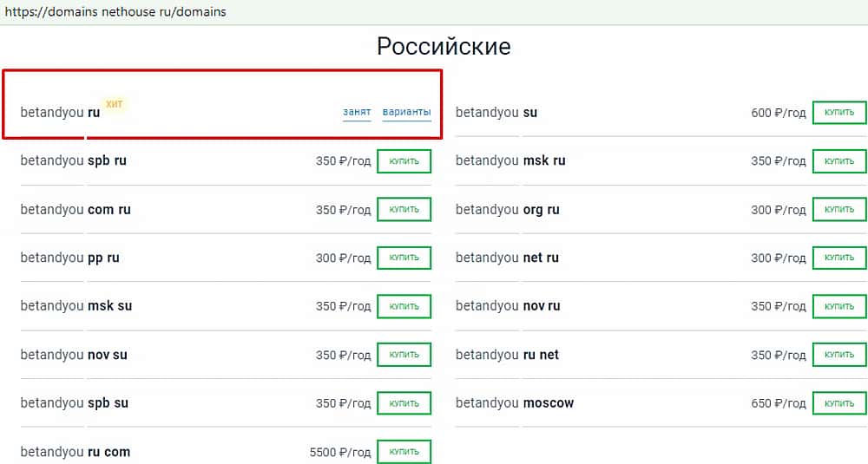Click купить for betandyou moscow
This screenshot has width=868, height=464.
(x=839, y=403)
